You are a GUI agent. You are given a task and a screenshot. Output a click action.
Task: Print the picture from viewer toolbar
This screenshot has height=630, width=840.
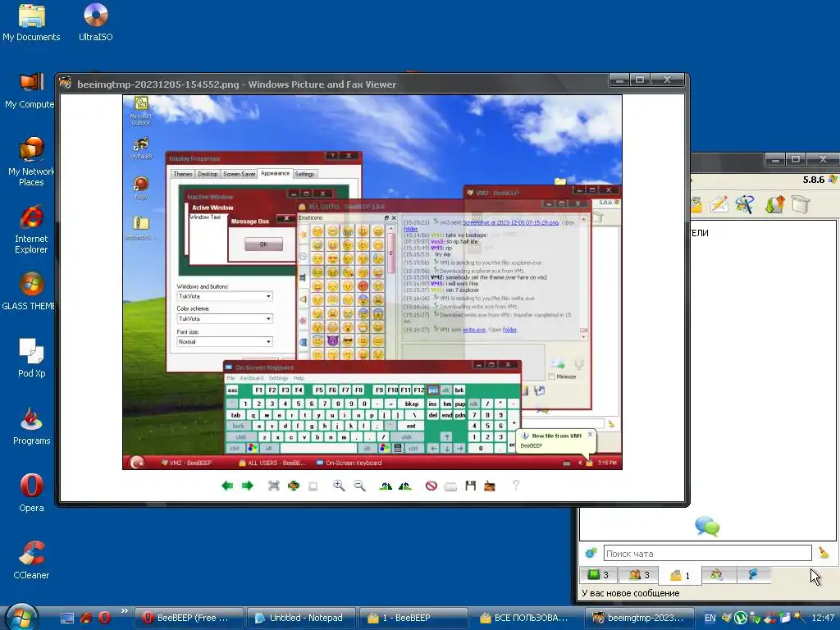pos(451,486)
